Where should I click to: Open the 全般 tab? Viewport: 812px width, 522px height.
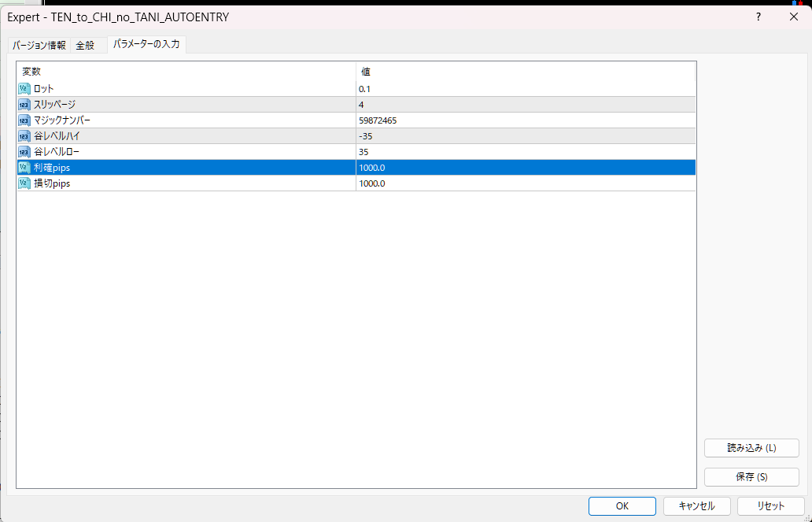[x=85, y=46]
